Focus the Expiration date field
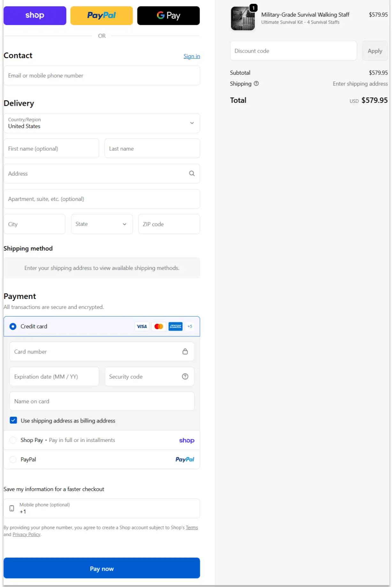Image resolution: width=392 pixels, height=587 pixels. 54,376
